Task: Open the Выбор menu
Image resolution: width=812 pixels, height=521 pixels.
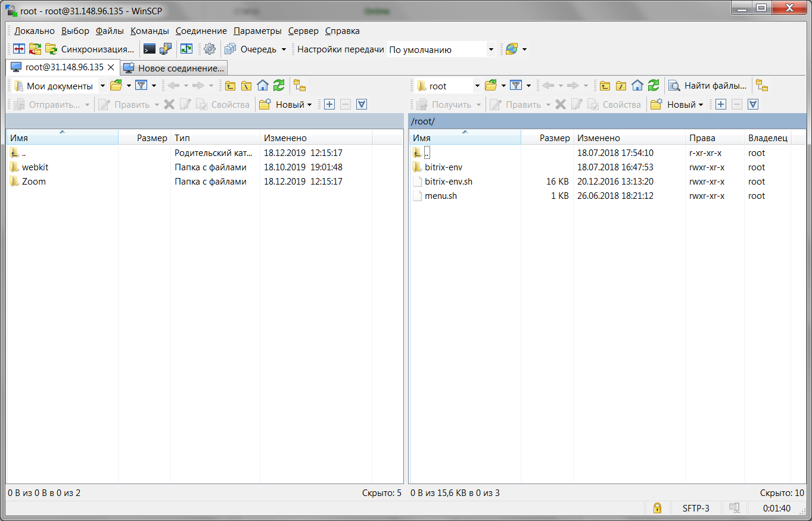Action: pyautogui.click(x=75, y=31)
